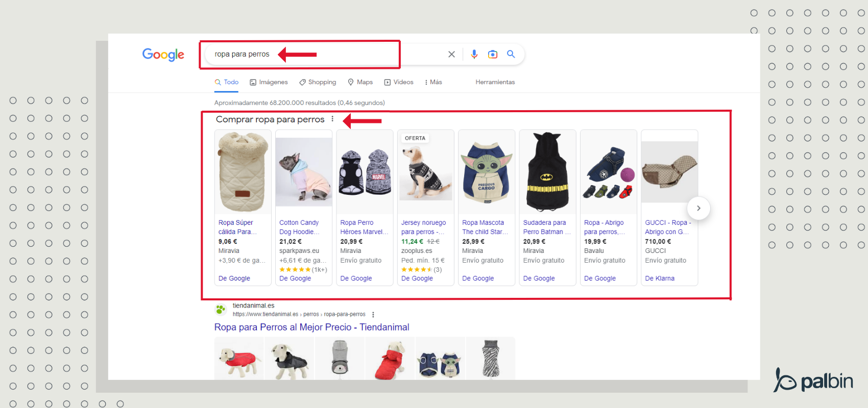Switch to the Imágenes tab
The image size is (868, 408).
(269, 82)
